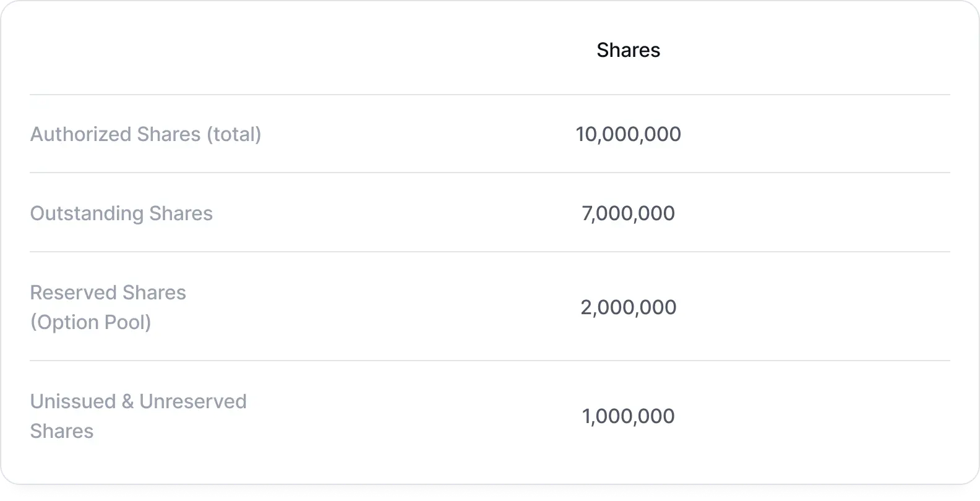Click the 7,000,000 outstanding value
Image resolution: width=980 pixels, height=501 pixels.
(628, 213)
